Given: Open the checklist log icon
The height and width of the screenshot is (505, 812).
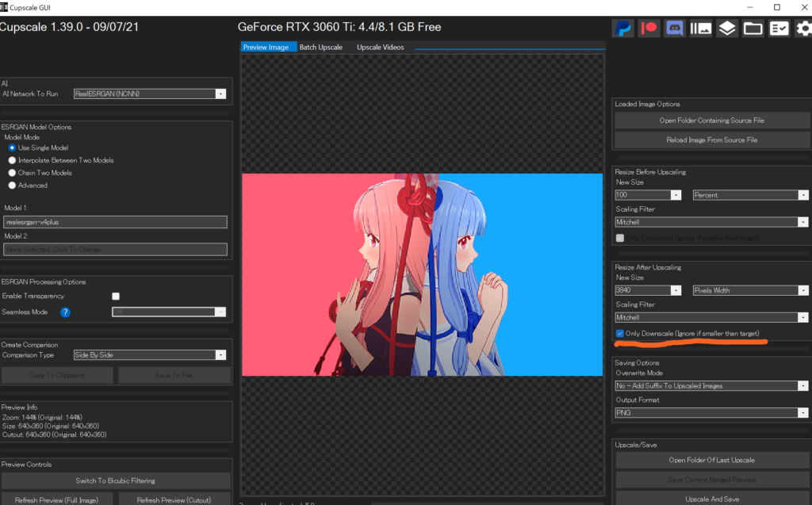Looking at the screenshot, I should (x=779, y=29).
